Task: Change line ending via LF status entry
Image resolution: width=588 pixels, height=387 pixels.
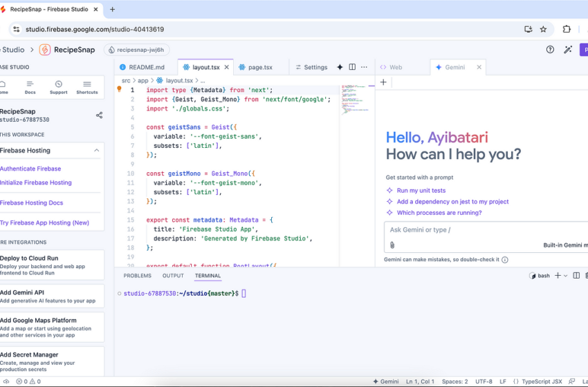Action: [503, 381]
